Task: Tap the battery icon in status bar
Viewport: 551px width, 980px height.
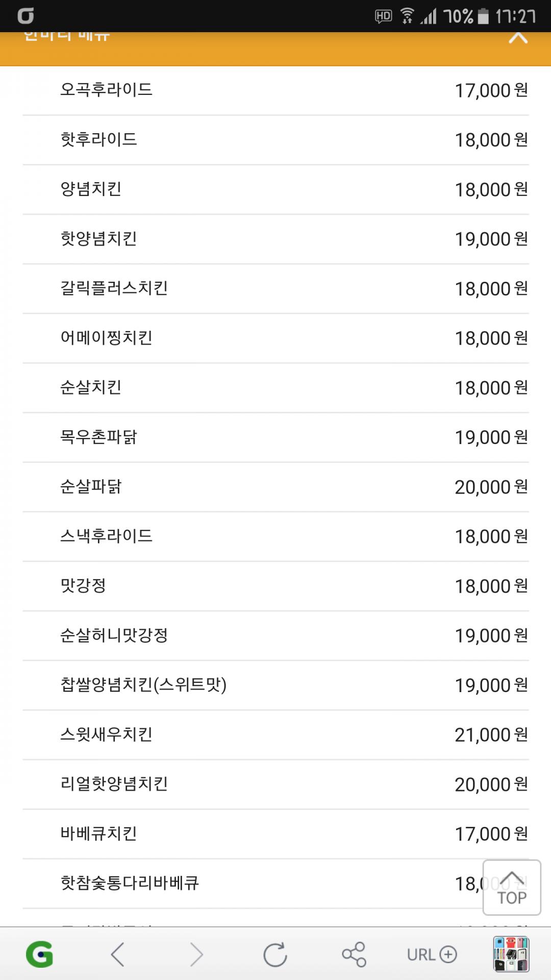Action: 483,16
